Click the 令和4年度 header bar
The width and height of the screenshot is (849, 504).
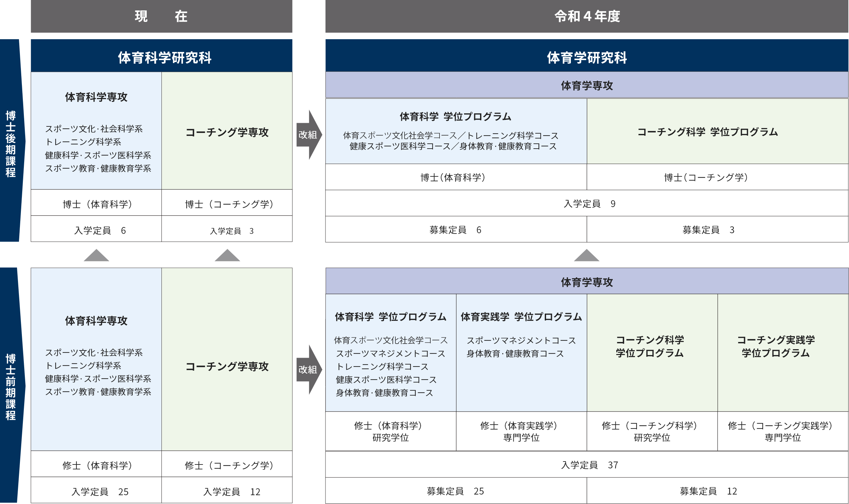point(587,16)
